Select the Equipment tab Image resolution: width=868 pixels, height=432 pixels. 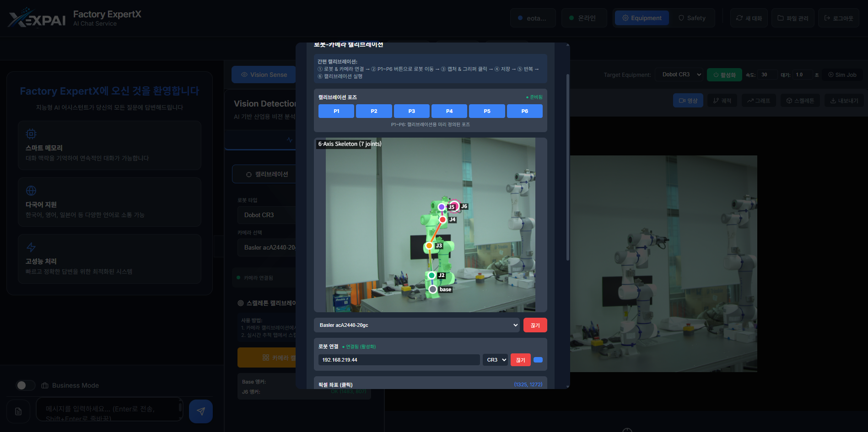click(642, 18)
